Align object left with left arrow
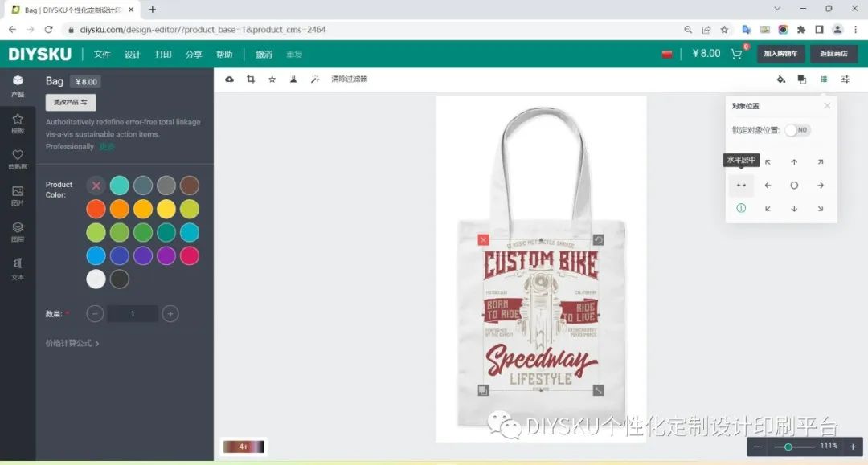Screen dimensions: 868x465 [x=768, y=186]
